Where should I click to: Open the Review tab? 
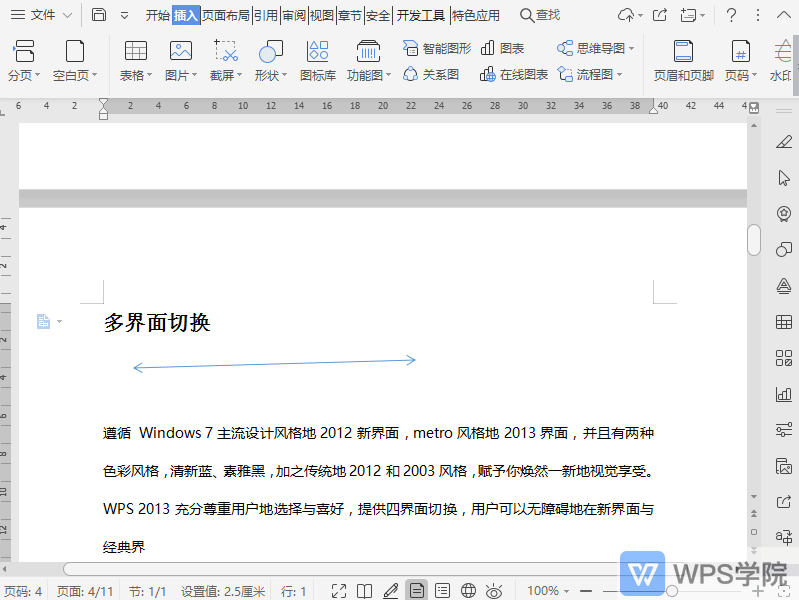click(294, 15)
